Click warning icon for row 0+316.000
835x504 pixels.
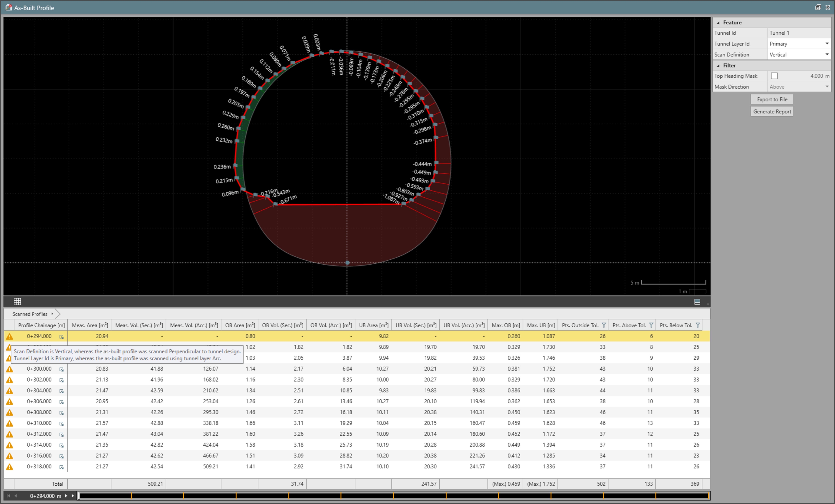9,456
